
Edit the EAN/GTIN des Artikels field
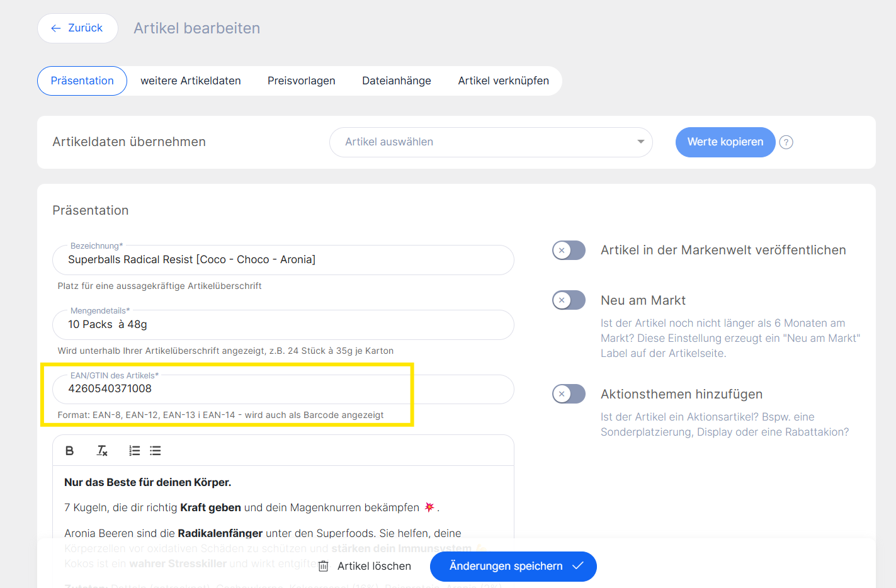point(283,389)
